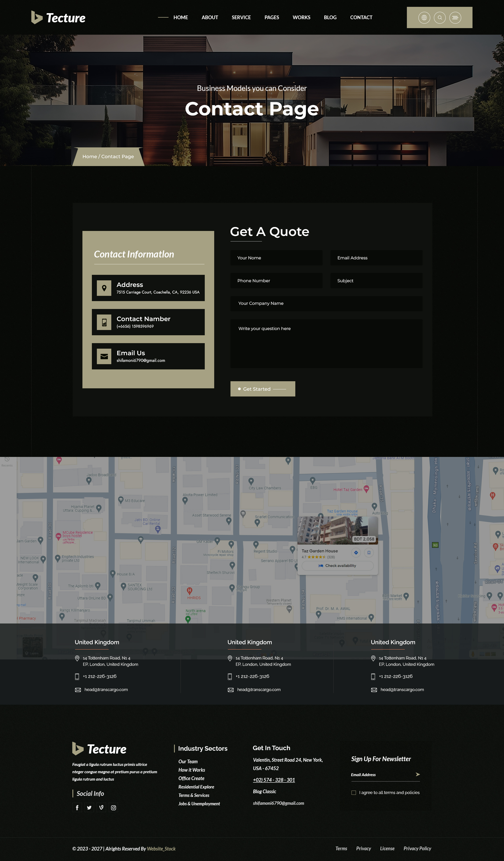This screenshot has height=861, width=504.
Task: Click the envelope icon beside Email Us
Action: (x=104, y=356)
